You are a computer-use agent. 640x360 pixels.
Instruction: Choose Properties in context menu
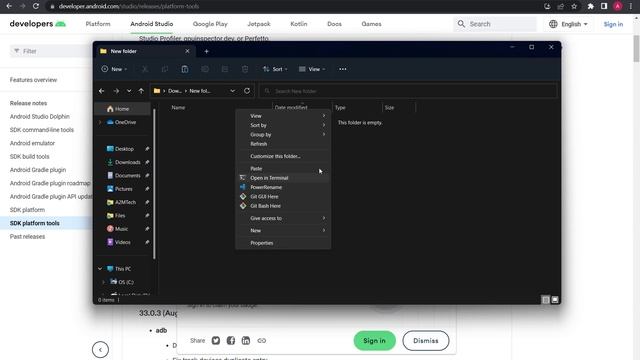[x=283, y=243]
